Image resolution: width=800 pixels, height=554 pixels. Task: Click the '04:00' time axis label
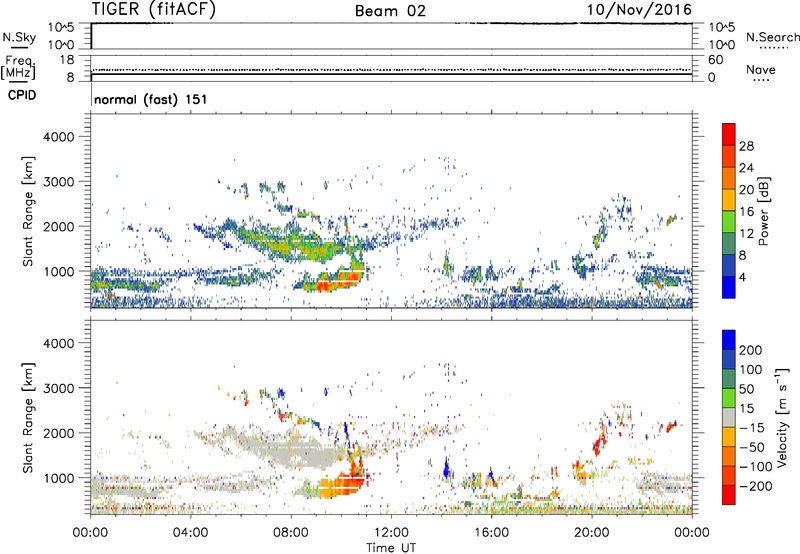[191, 533]
